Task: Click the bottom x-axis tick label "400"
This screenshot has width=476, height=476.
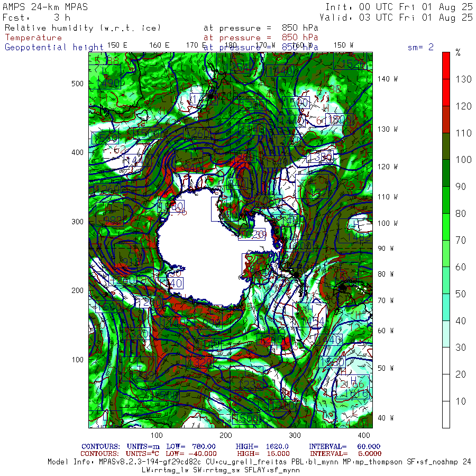Action: pos(364,435)
